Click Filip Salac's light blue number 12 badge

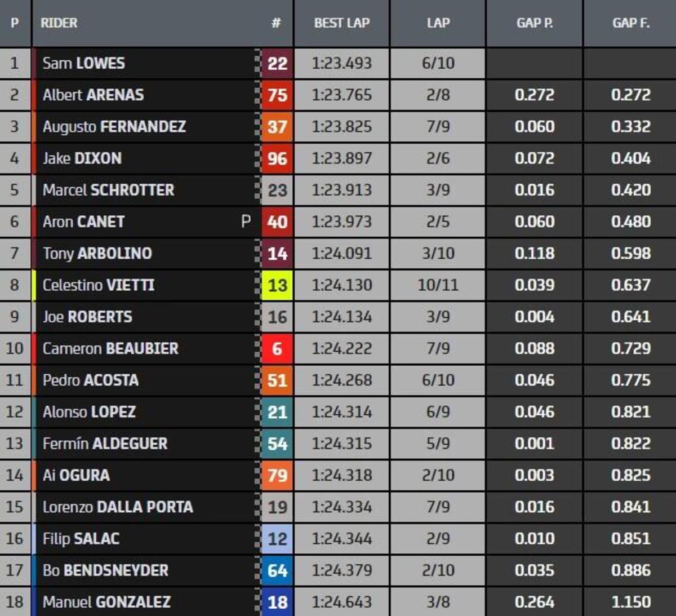[x=277, y=539]
